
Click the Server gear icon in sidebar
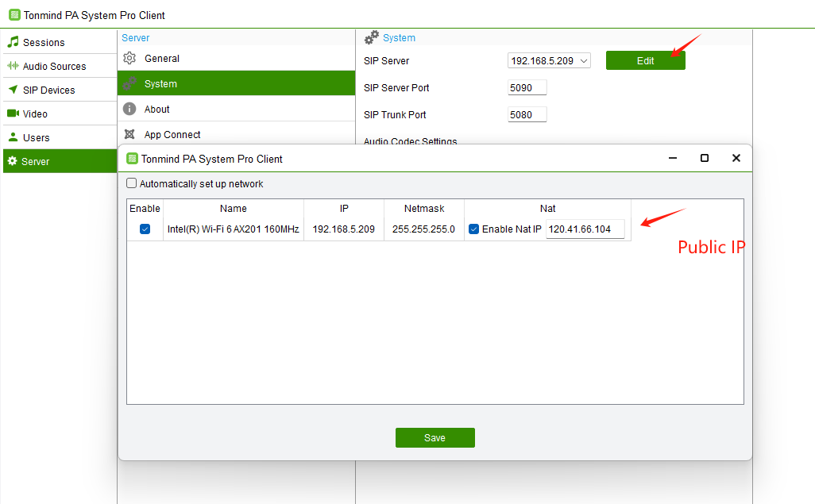(x=13, y=161)
